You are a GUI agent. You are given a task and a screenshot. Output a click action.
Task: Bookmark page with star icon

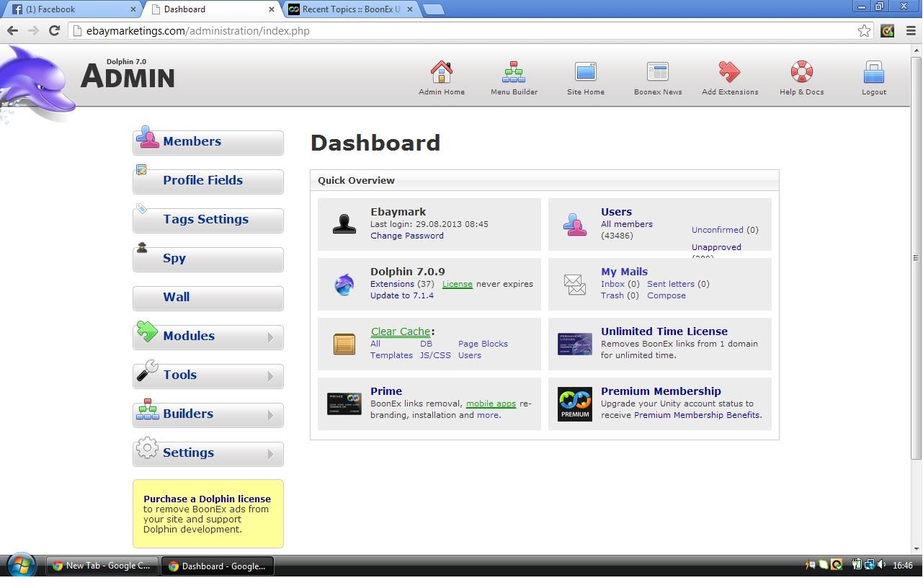coord(864,31)
